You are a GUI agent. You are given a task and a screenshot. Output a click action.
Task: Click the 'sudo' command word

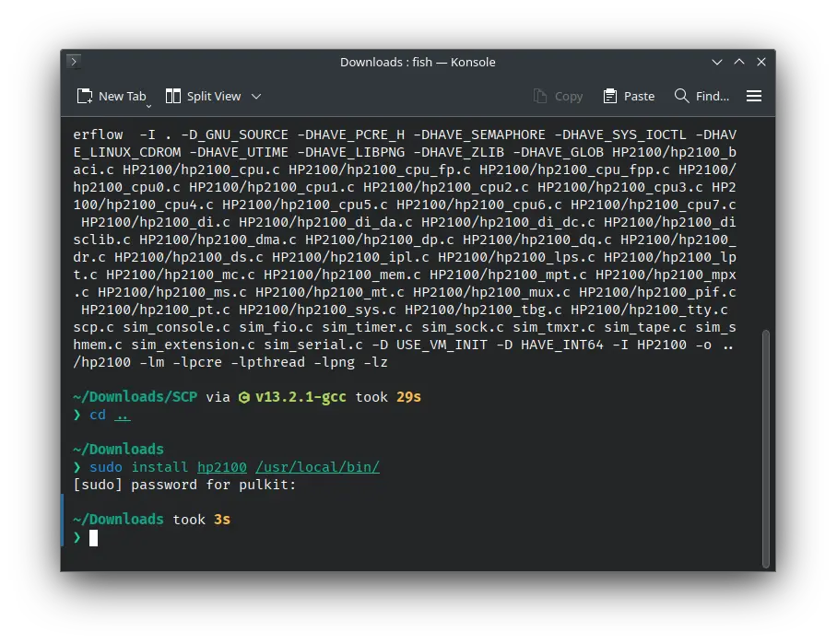tap(106, 467)
